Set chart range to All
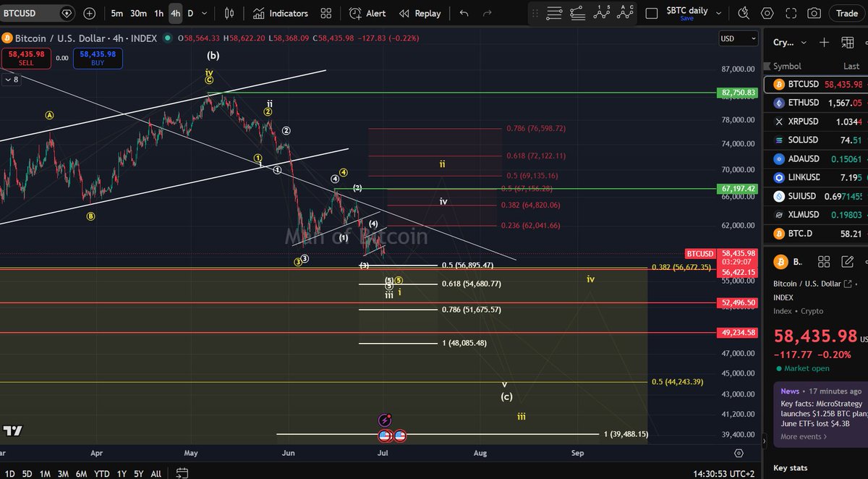868x479 pixels. (156, 474)
